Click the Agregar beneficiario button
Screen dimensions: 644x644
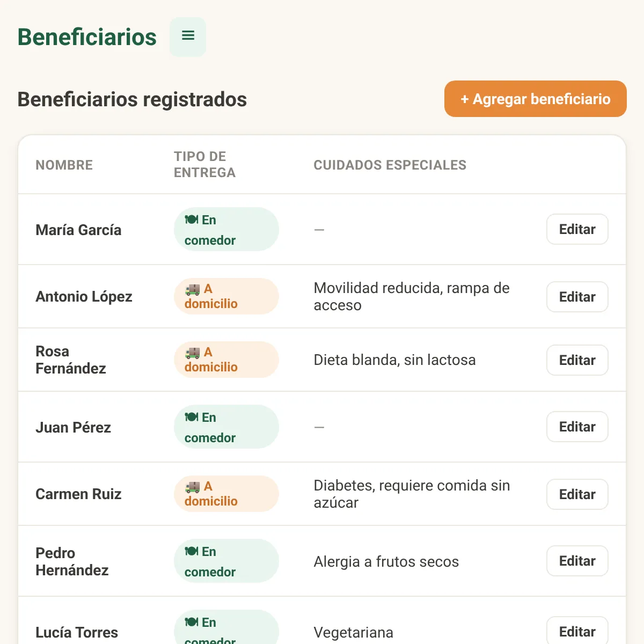click(535, 99)
